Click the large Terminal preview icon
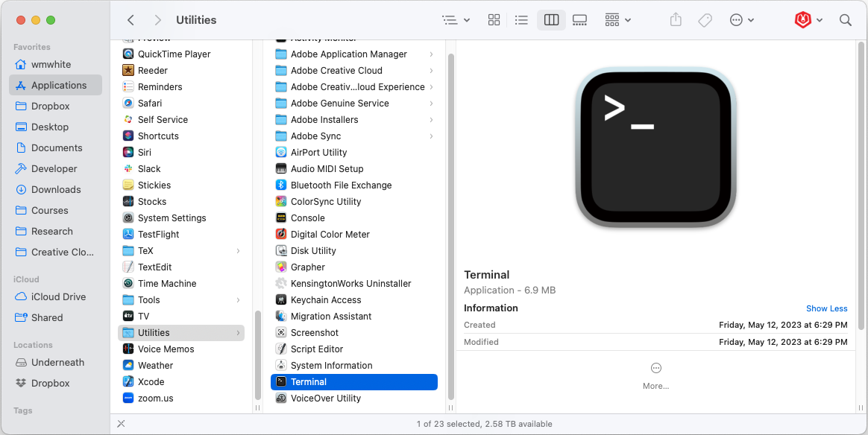Viewport: 868px width, 435px height. (x=655, y=148)
